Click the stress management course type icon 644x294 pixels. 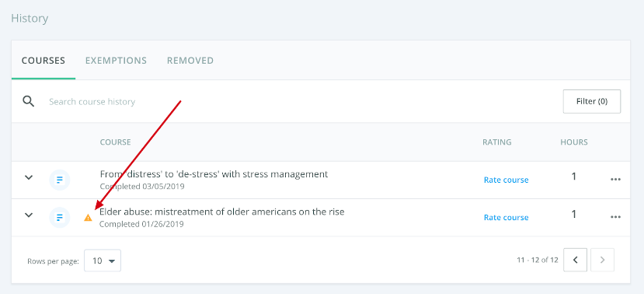click(60, 180)
